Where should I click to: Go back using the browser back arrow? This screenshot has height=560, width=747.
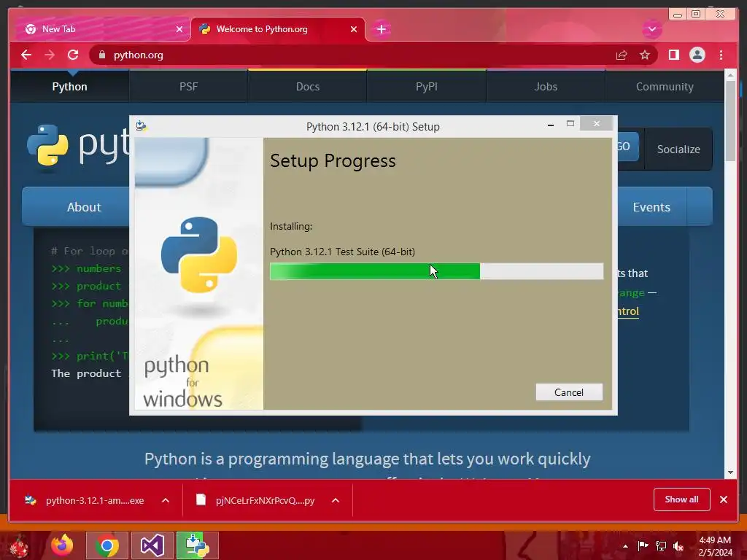[x=26, y=55]
